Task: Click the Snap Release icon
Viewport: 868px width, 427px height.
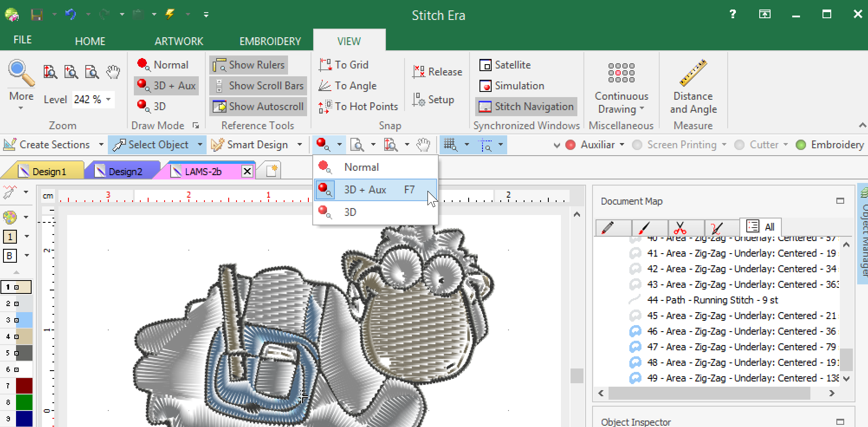Action: (418, 72)
